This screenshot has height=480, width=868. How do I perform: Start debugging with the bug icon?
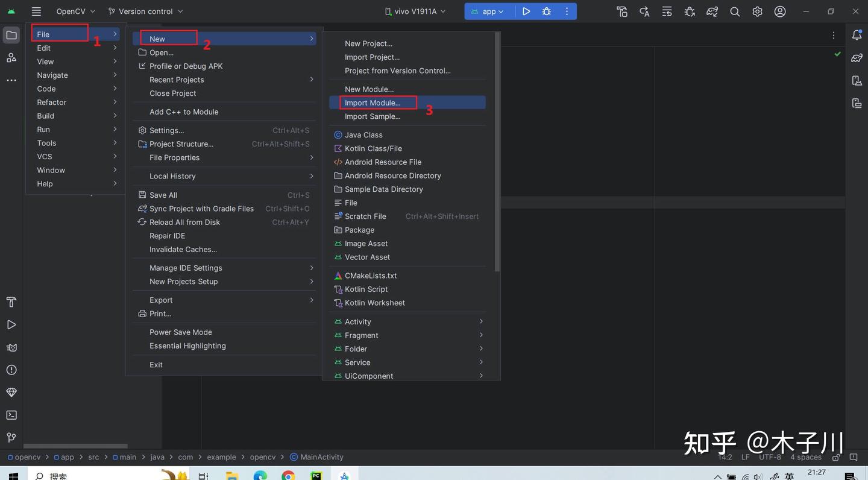pos(546,11)
